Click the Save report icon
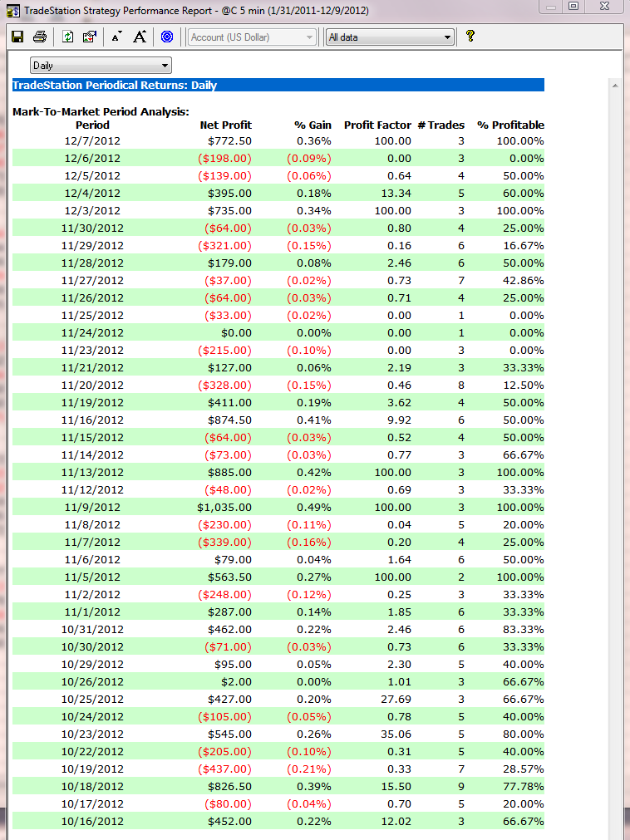 click(17, 37)
